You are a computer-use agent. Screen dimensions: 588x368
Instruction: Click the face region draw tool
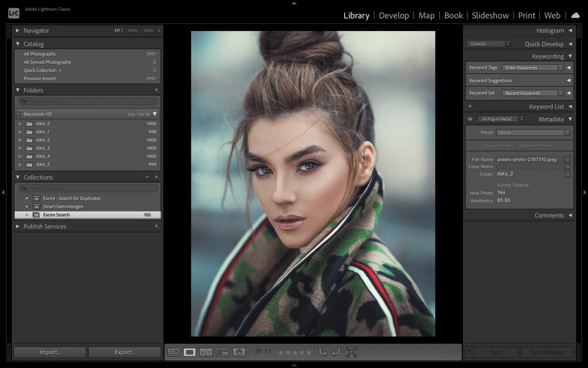351,352
